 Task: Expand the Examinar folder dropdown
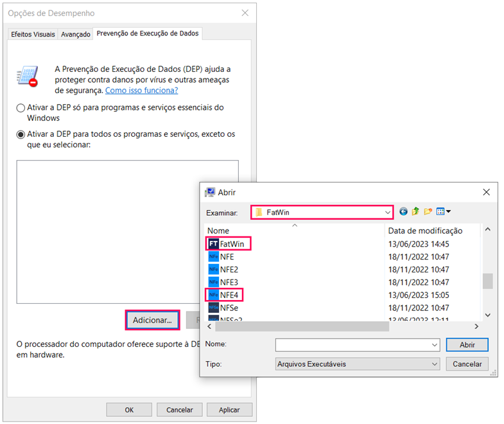[x=387, y=212]
